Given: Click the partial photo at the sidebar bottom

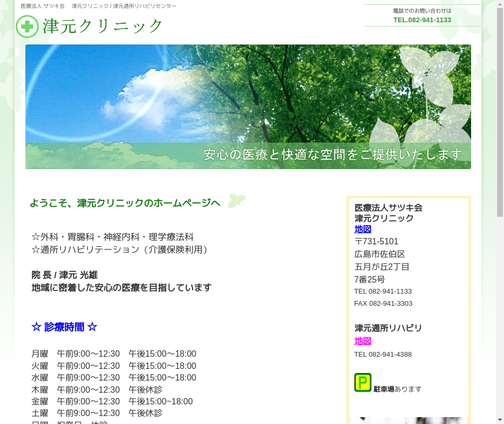Looking at the screenshot, I should point(407,420).
